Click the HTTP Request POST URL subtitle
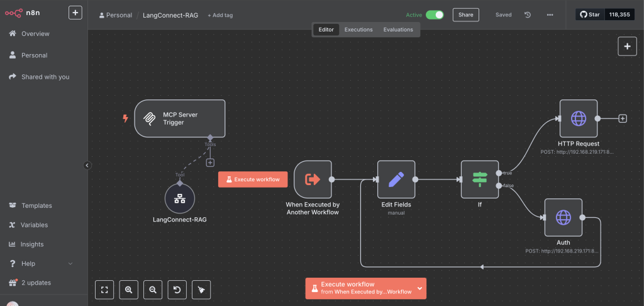Viewport: 644px width, 306px height. [579, 152]
